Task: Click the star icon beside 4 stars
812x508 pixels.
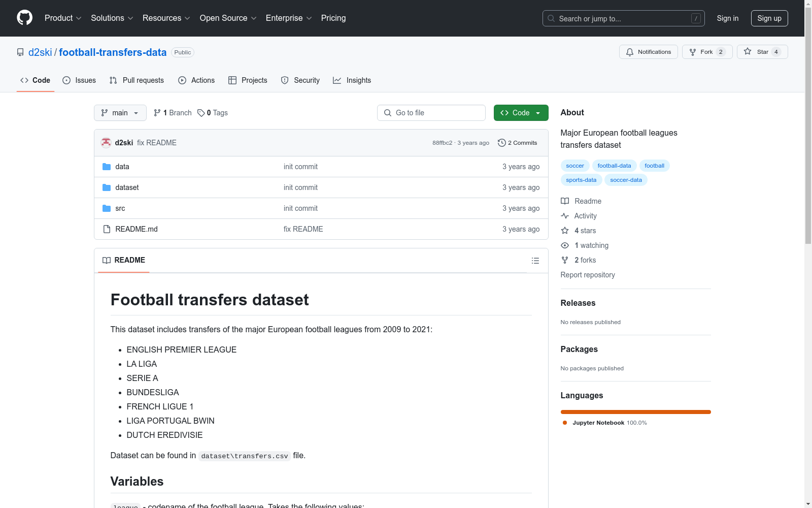Action: pyautogui.click(x=565, y=231)
